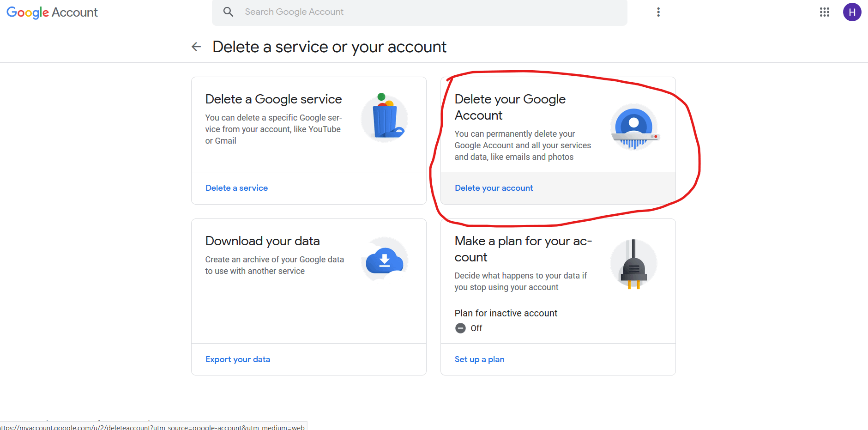
Task: Click the Off status text
Action: click(x=476, y=328)
